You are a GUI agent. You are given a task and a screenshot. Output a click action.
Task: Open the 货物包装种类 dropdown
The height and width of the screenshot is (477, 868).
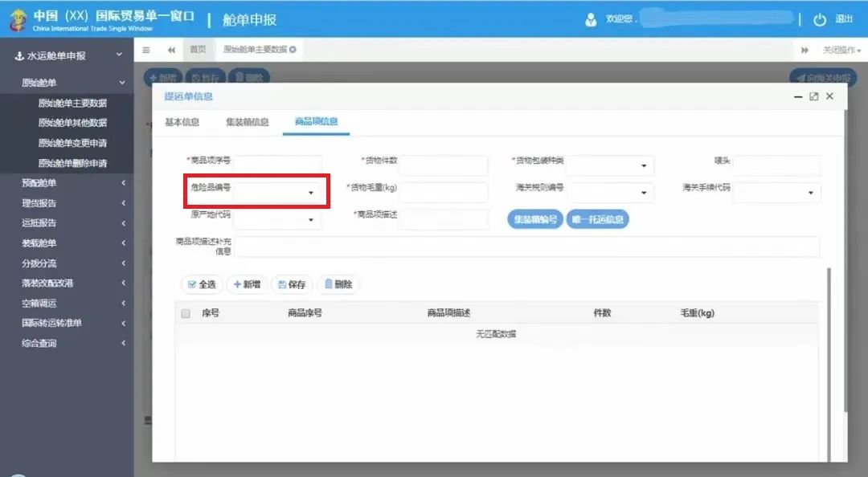[x=644, y=166]
